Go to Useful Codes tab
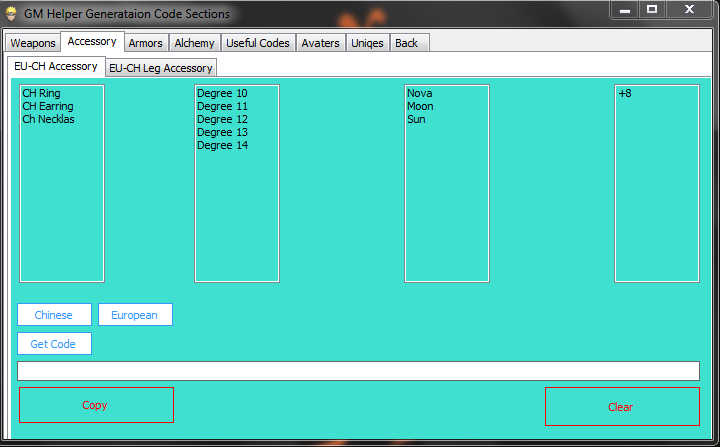Image resolution: width=720 pixels, height=447 pixels. point(258,43)
